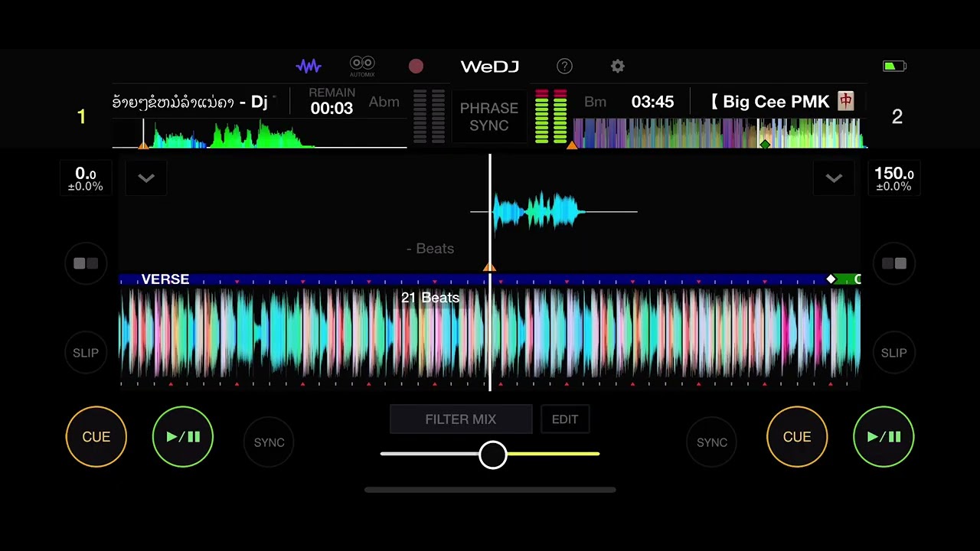Screen dimensions: 980x551
Task: Switch deck 1 pad layout icon
Action: [86, 263]
